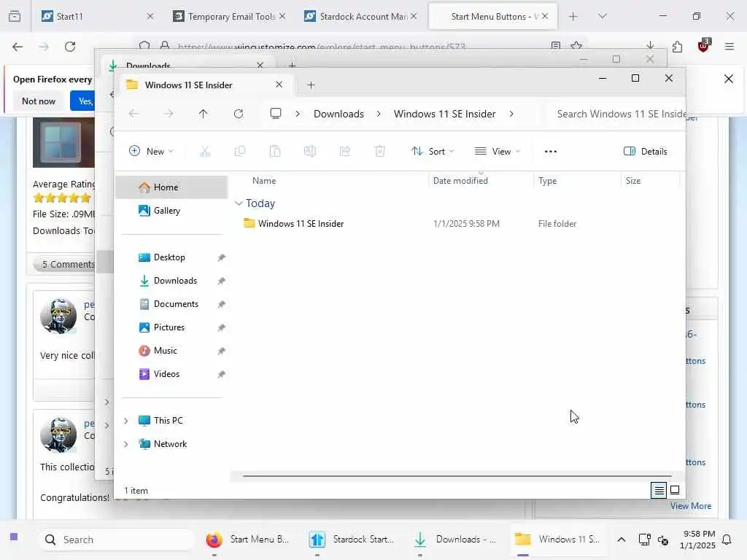Click the horizontal scrollbar in file list
747x560 pixels.
[457, 475]
